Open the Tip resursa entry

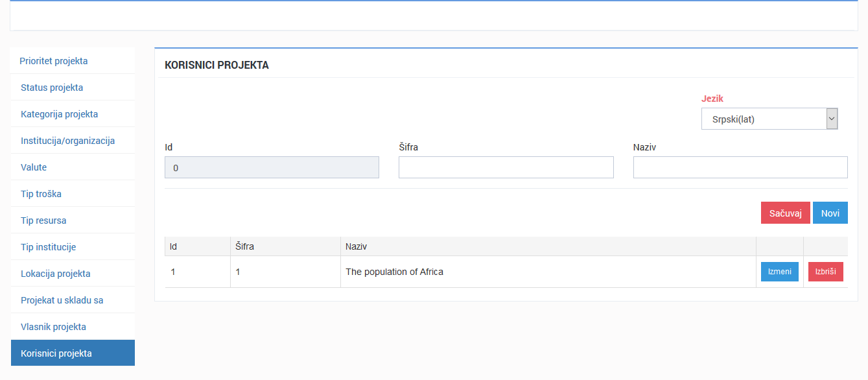click(43, 220)
